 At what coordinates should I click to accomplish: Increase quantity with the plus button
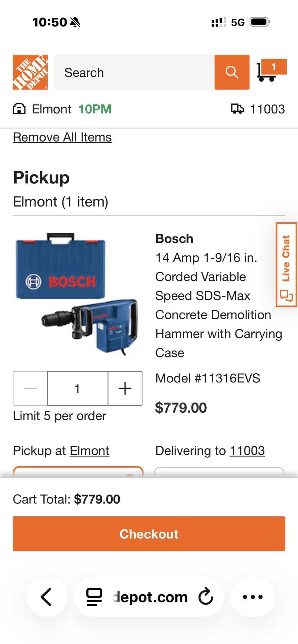[125, 388]
